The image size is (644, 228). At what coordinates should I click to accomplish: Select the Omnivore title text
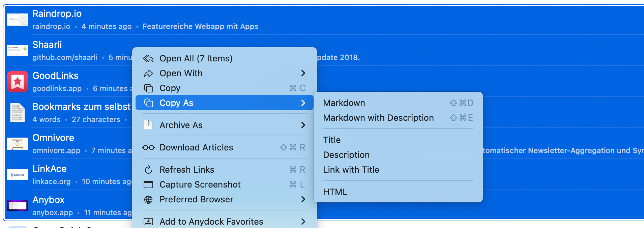point(53,138)
